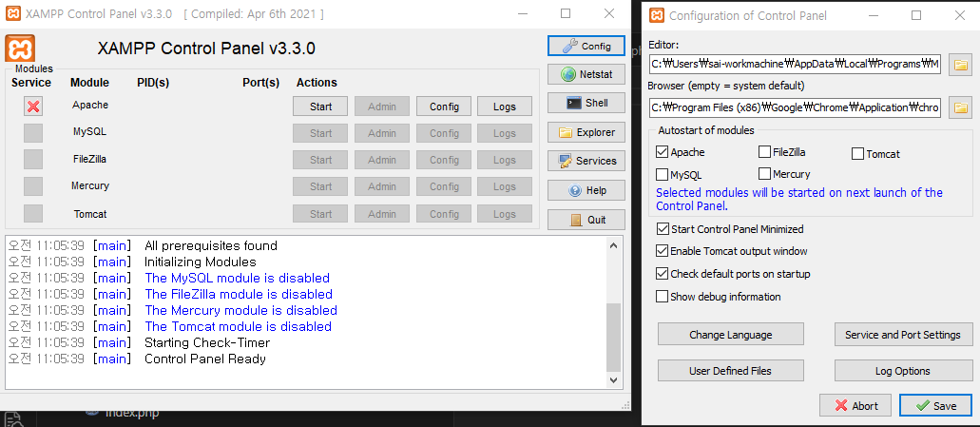This screenshot has height=427, width=980.
Task: Click the red X Apache service icon
Action: pos(33,107)
